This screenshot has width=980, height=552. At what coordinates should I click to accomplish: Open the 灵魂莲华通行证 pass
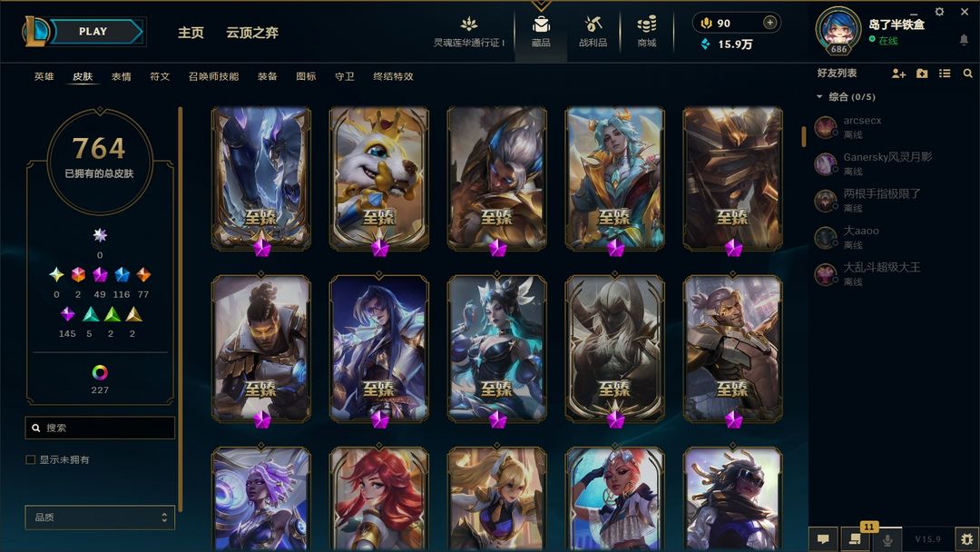[x=469, y=31]
